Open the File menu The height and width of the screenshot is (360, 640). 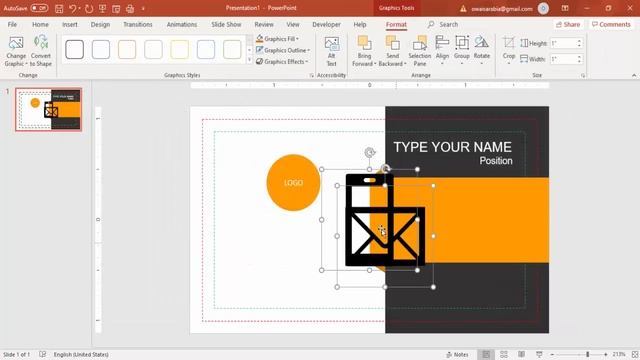pos(12,24)
